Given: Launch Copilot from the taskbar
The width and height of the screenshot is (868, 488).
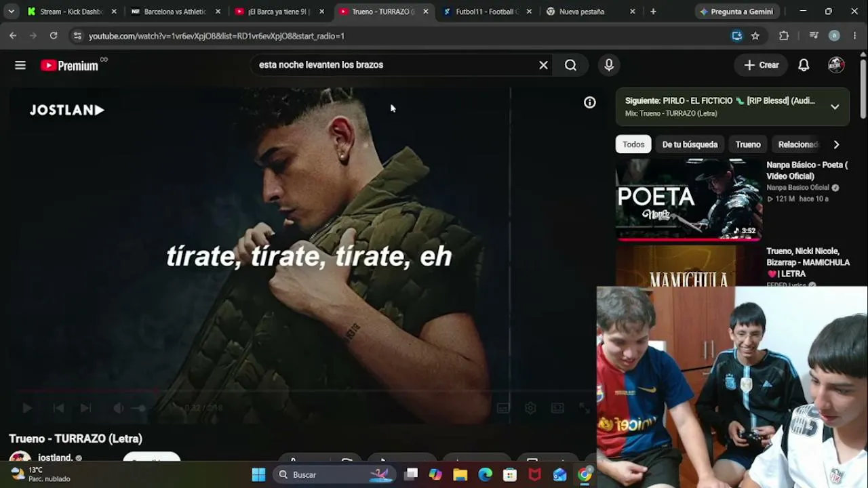Looking at the screenshot, I should click(x=435, y=474).
